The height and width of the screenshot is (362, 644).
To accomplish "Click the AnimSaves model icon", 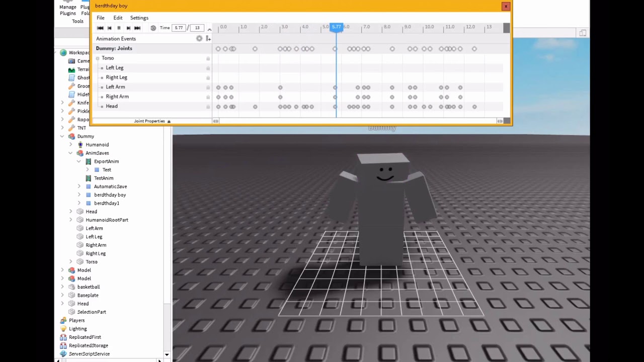I will click(80, 153).
